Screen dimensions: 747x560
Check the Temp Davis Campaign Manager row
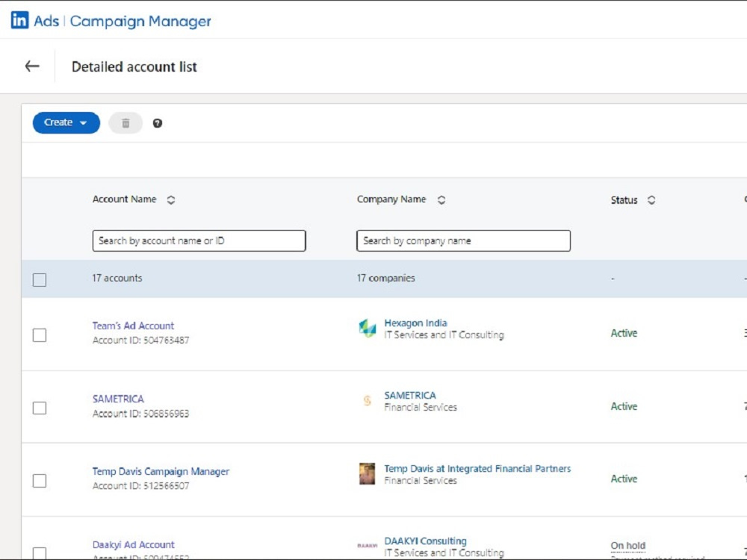40,481
